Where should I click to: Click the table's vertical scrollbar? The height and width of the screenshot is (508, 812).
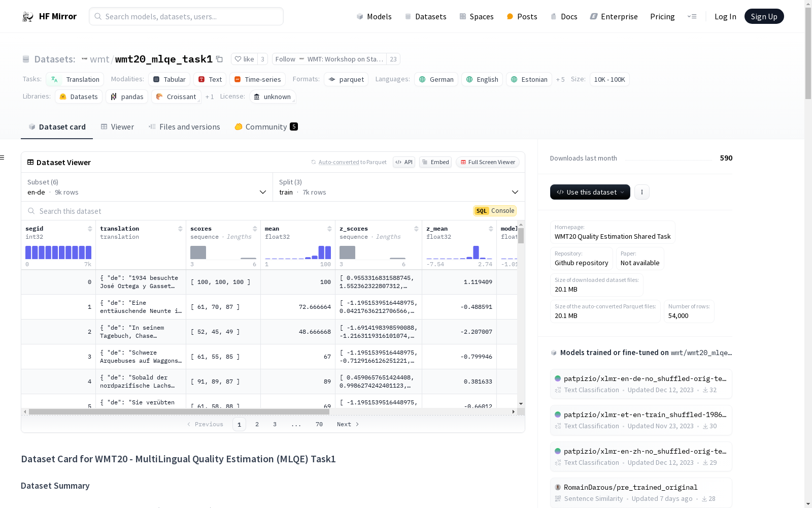[x=521, y=236]
